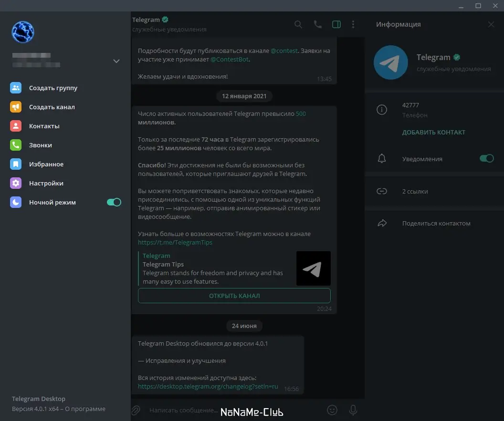The image size is (504, 421).
Task: Click the Создать группу icon
Action: click(16, 88)
